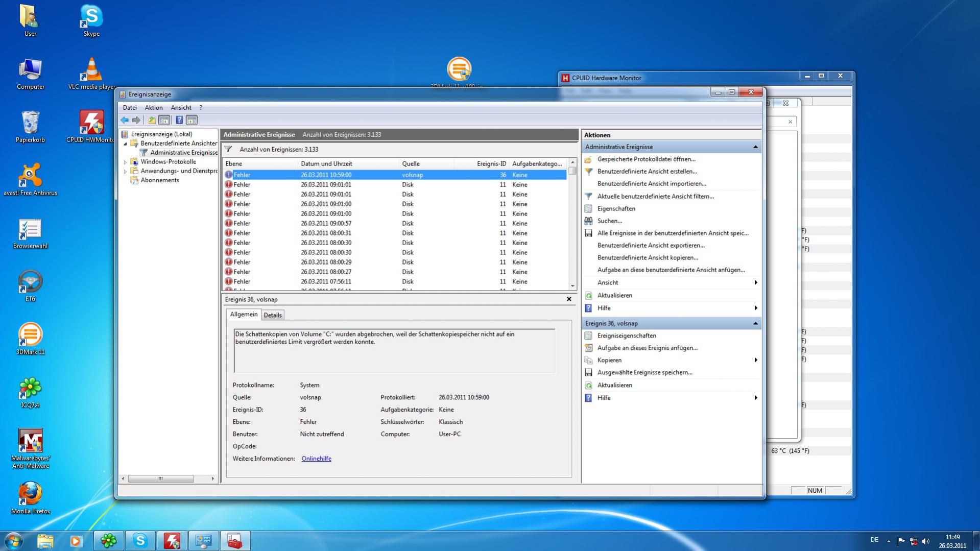Image resolution: width=980 pixels, height=551 pixels.
Task: Click Benutzerdefinierte Ansicht kopieren
Action: [648, 257]
